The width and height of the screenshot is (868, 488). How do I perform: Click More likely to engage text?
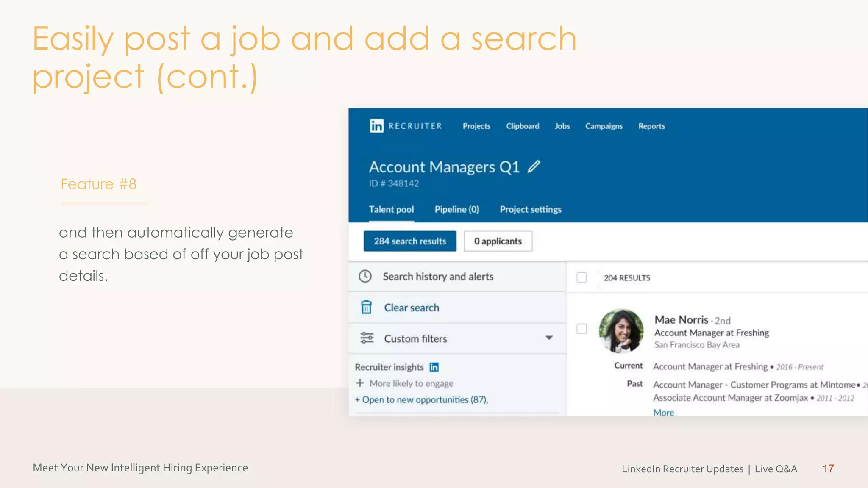[x=412, y=383]
